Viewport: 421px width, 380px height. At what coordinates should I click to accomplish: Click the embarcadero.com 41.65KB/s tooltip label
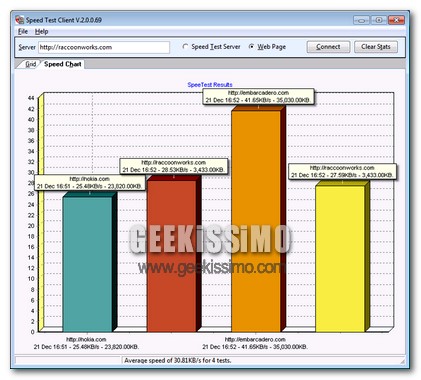258,97
